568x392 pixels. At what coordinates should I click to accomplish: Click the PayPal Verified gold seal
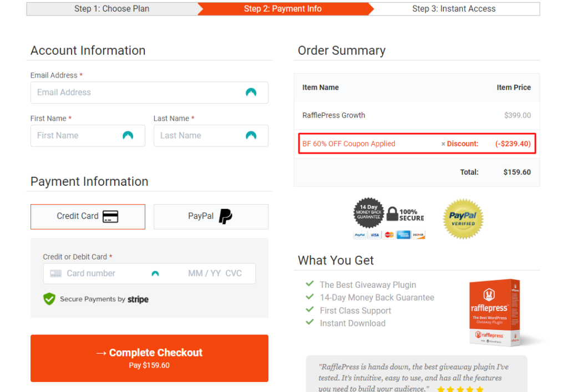click(463, 218)
